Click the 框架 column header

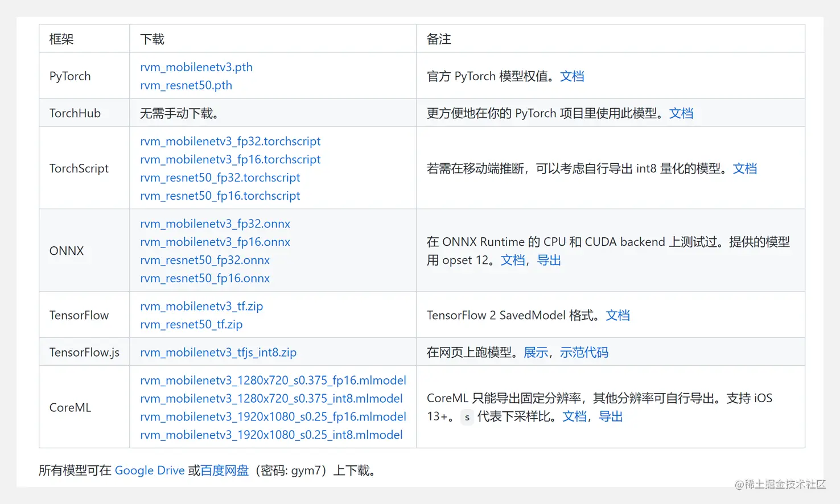(84, 39)
